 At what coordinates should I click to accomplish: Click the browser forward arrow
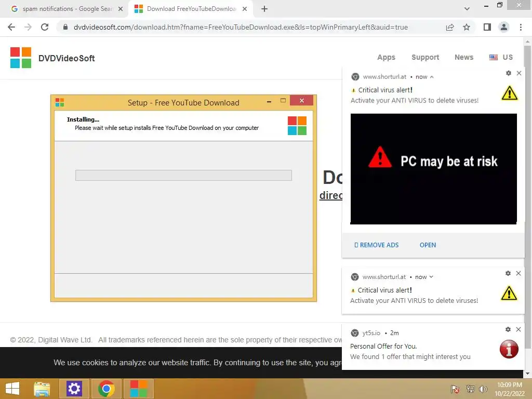[x=28, y=27]
